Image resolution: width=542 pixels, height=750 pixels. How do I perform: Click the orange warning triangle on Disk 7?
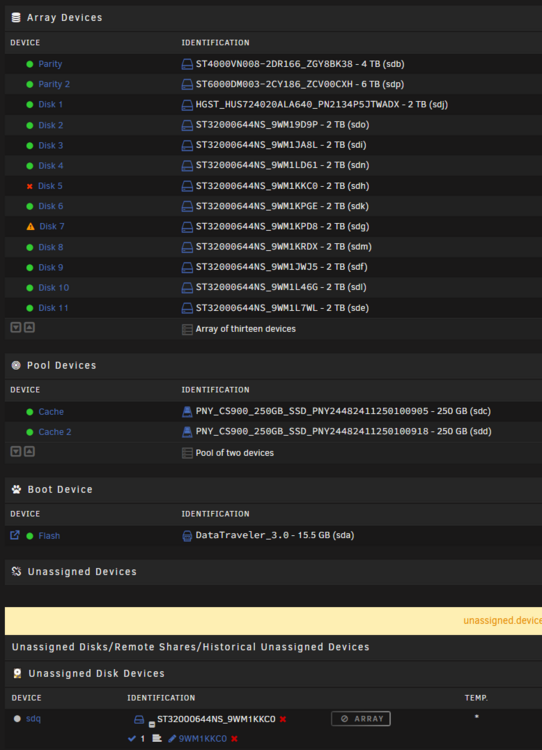[x=31, y=226]
